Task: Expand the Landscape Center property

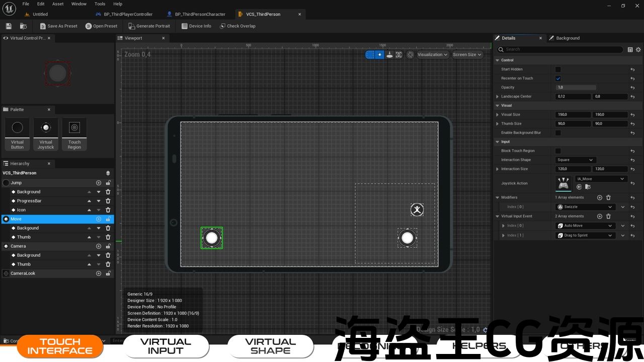Action: (x=498, y=97)
